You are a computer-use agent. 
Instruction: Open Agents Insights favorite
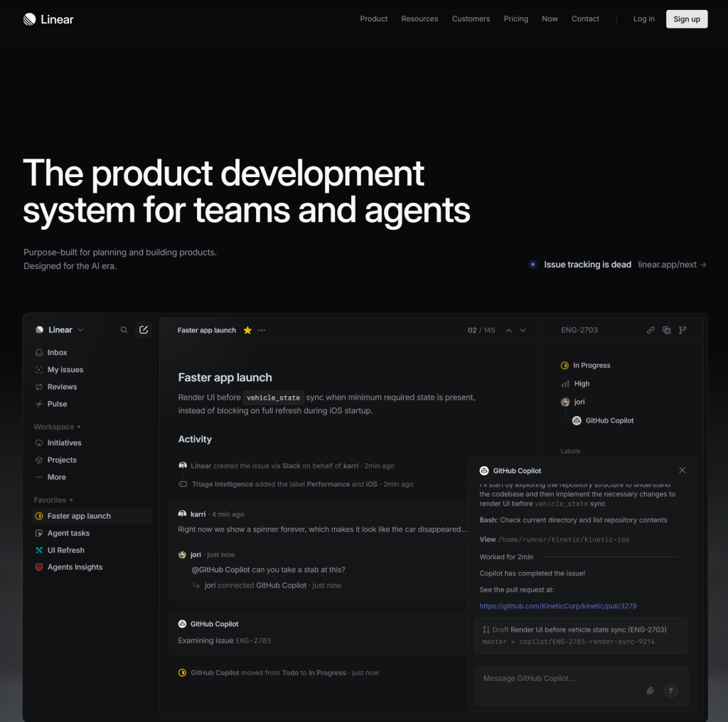click(x=69, y=568)
